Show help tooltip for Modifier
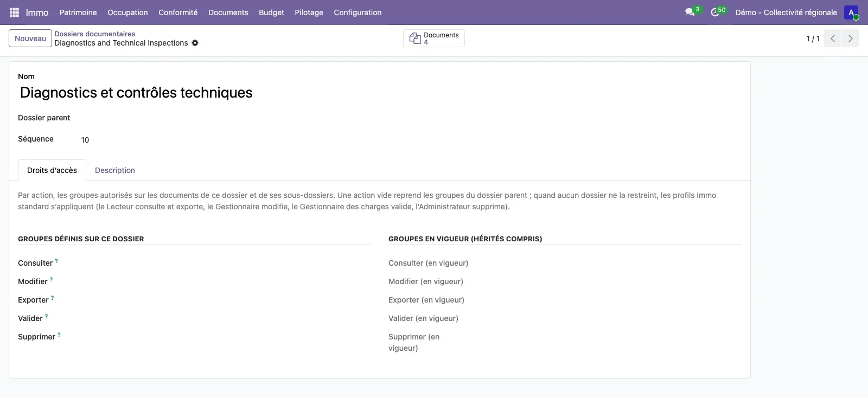Viewport: 868px width, 398px height. (52, 279)
